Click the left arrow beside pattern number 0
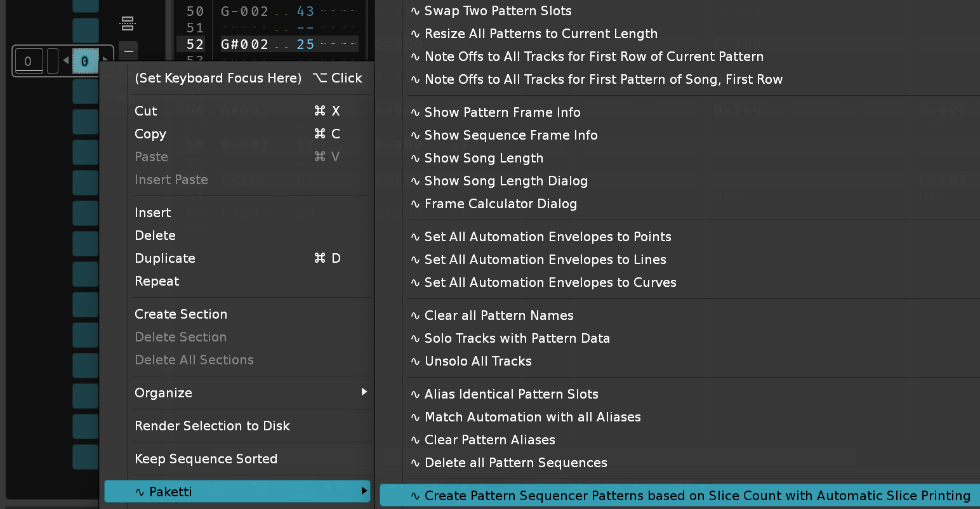 [66, 61]
